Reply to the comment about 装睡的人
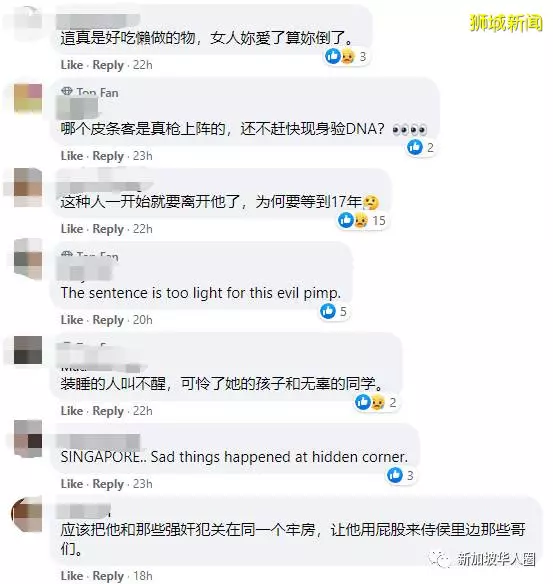Image resolution: width=553 pixels, height=584 pixels. tap(108, 411)
